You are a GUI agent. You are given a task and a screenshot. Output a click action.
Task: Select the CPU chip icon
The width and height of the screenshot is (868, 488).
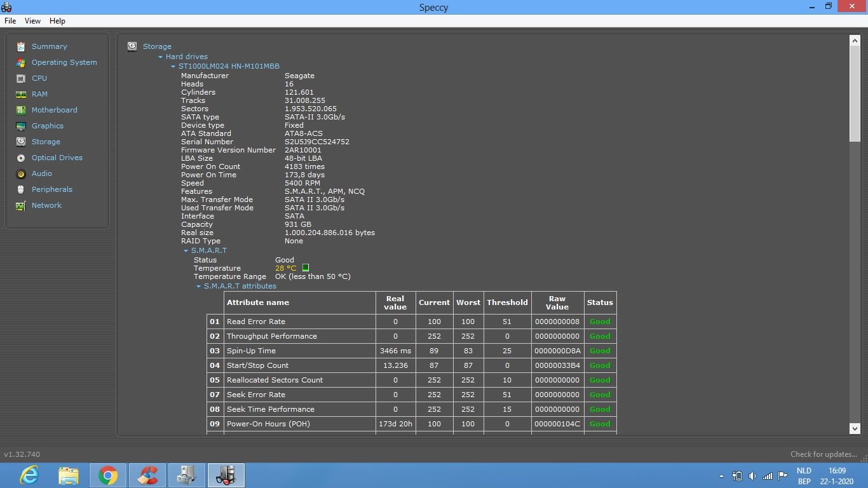[x=21, y=78]
